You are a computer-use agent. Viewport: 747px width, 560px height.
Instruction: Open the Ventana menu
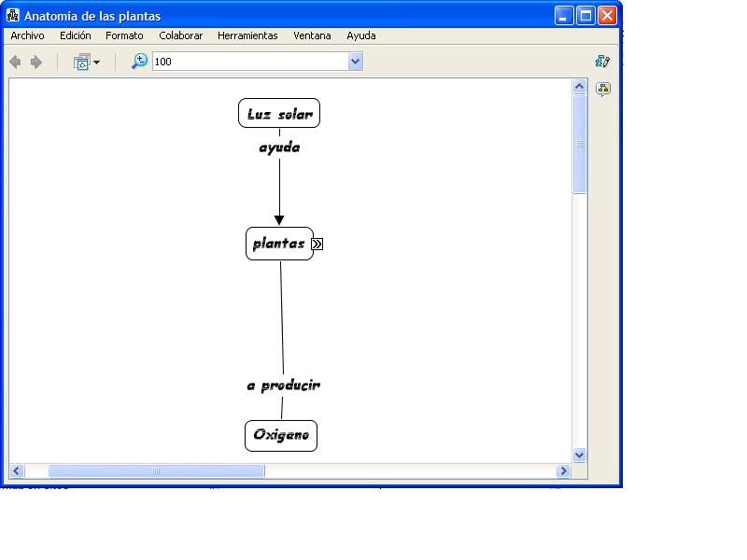pyautogui.click(x=312, y=35)
